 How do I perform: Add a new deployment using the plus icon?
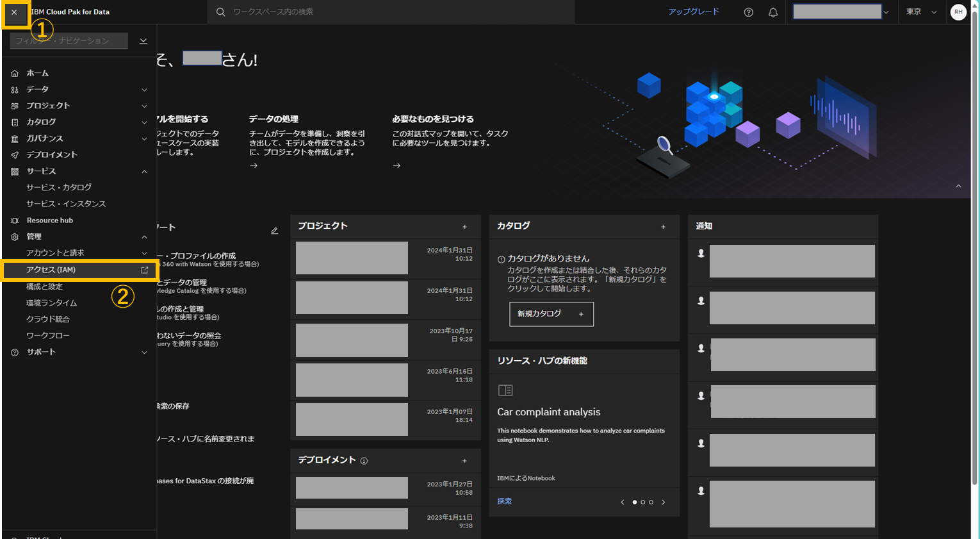click(x=464, y=460)
